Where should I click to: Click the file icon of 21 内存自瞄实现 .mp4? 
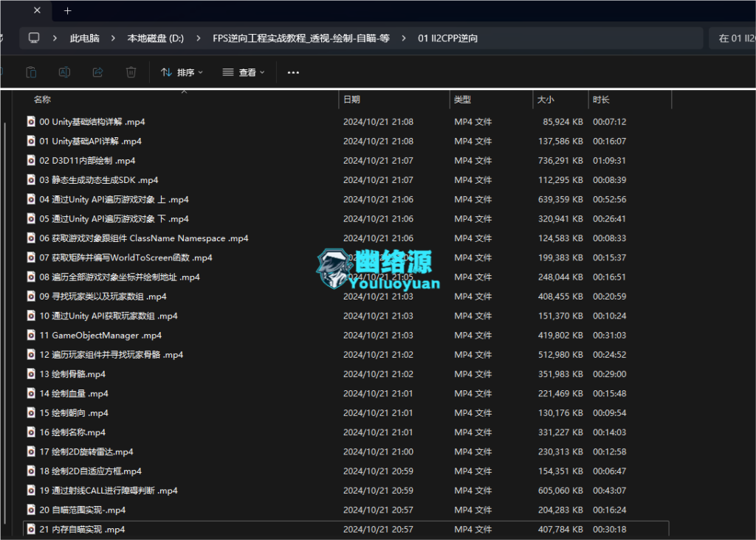[x=31, y=529]
